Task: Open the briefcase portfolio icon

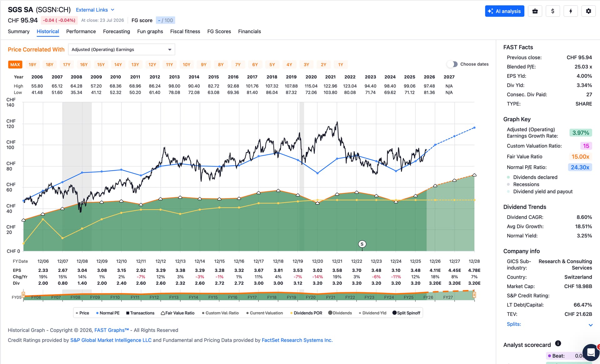Action: click(535, 11)
